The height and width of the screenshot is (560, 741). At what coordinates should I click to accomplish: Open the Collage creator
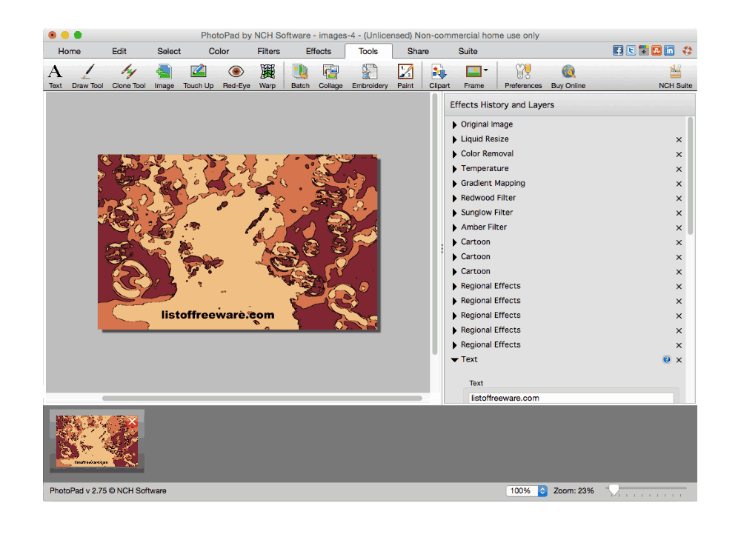330,76
